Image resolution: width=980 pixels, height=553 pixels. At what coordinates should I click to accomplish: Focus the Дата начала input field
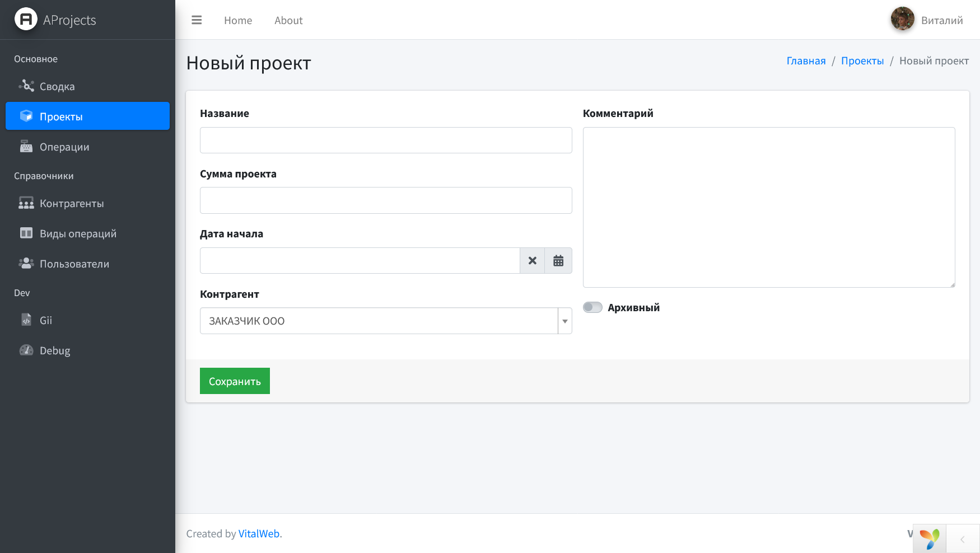coord(360,261)
